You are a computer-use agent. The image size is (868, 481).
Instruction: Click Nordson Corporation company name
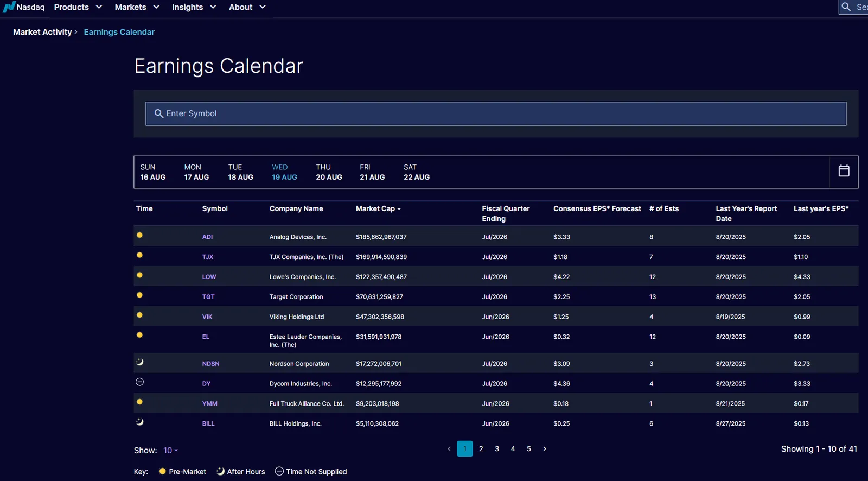tap(299, 364)
